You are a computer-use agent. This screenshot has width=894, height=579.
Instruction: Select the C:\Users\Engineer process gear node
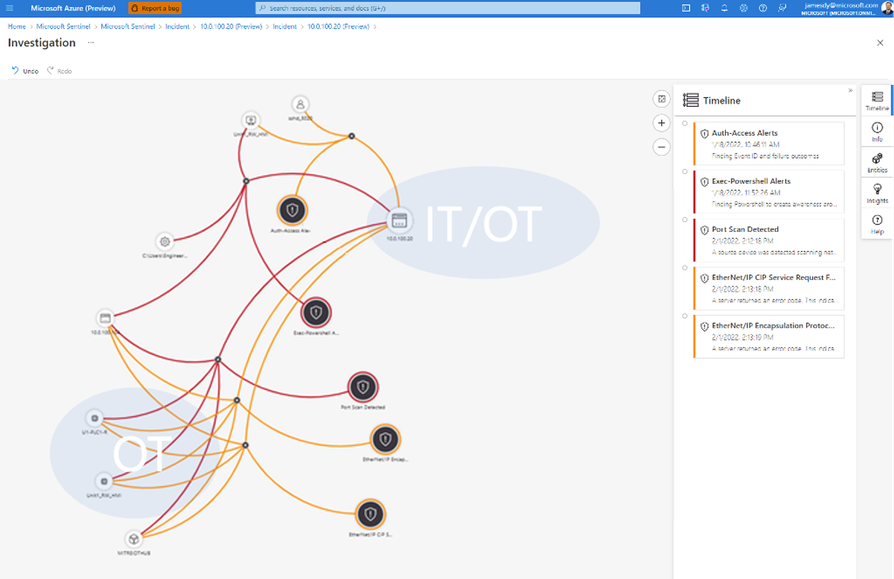click(165, 242)
